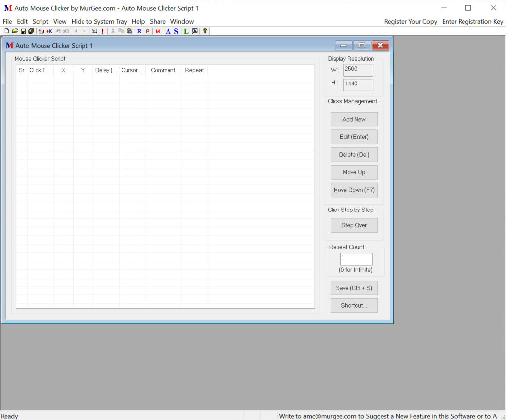This screenshot has height=420, width=506.
Task: Click the blue R toolbar icon
Action: point(139,31)
